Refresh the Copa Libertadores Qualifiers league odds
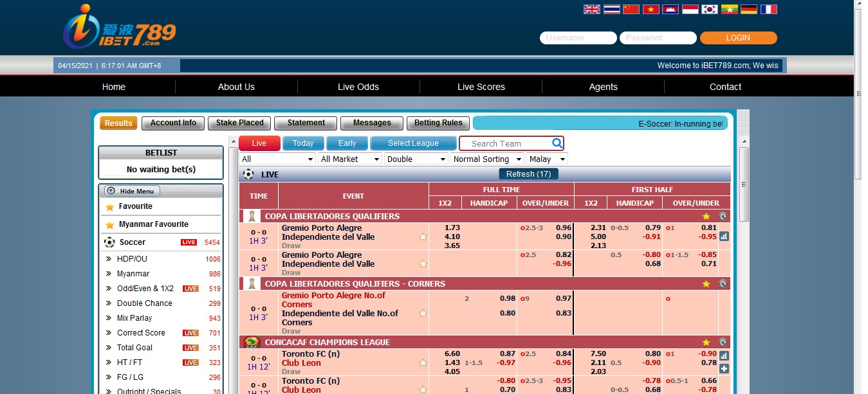The image size is (868, 394). pyautogui.click(x=723, y=216)
